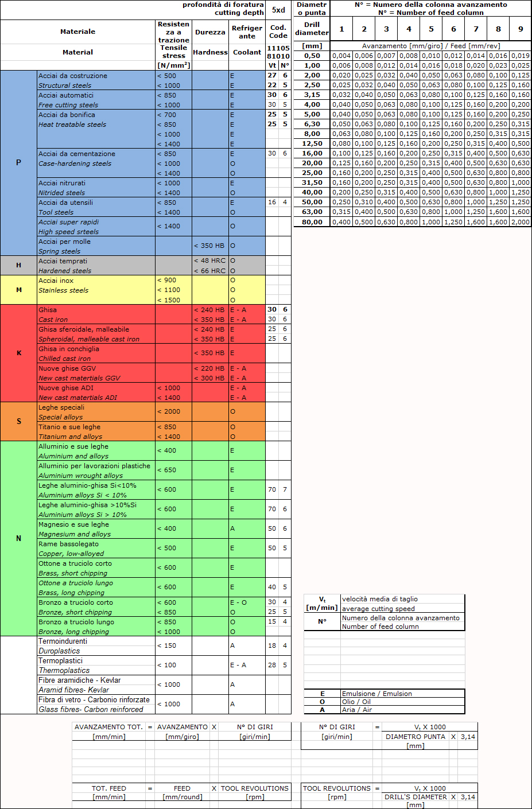
Task: Select the yellow 'M' material group cell
Action: click(18, 290)
